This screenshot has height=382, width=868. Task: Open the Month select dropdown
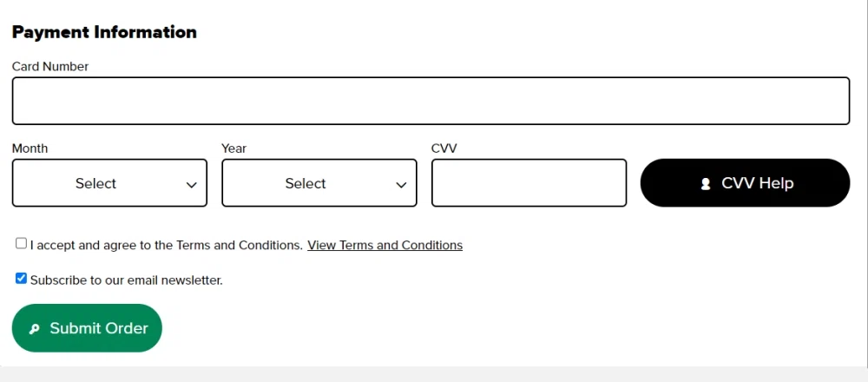109,183
